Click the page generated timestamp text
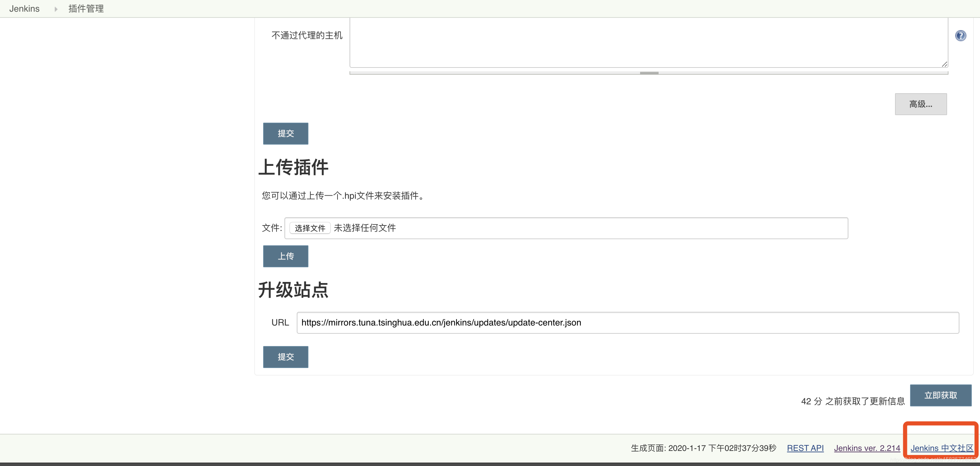This screenshot has width=980, height=466. pos(703,448)
